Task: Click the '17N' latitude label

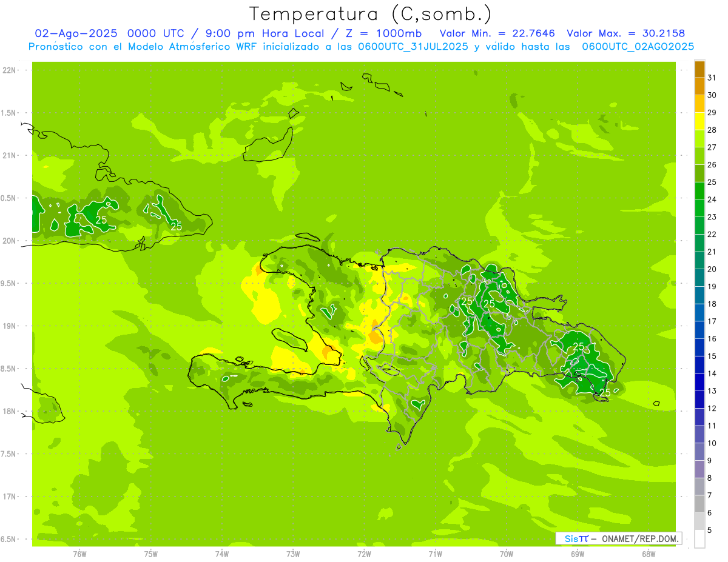Action: click(9, 497)
